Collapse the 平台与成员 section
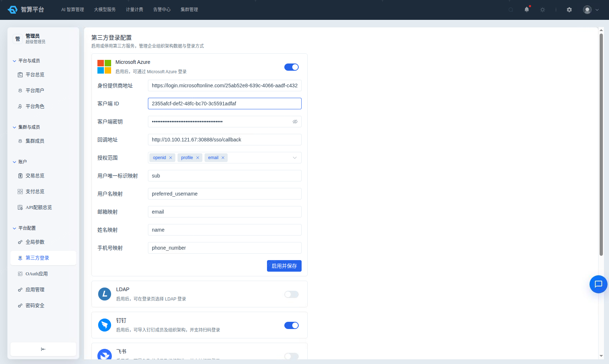The width and height of the screenshot is (609, 364). point(14,61)
